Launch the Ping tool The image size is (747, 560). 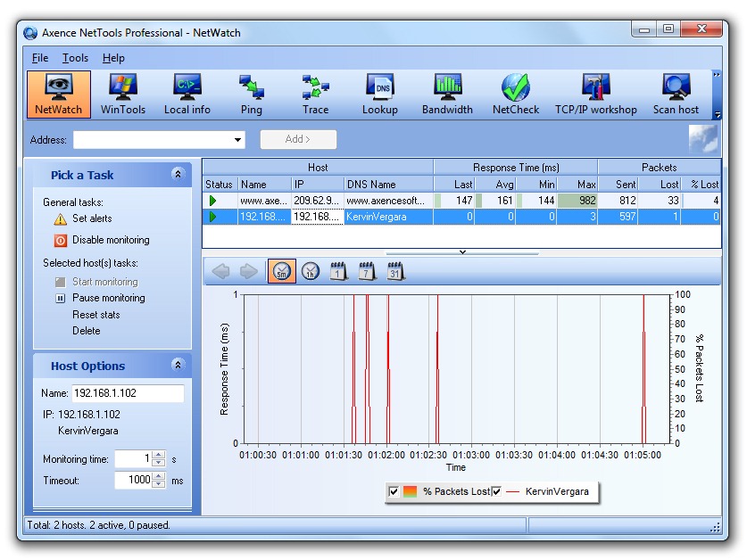pos(252,95)
